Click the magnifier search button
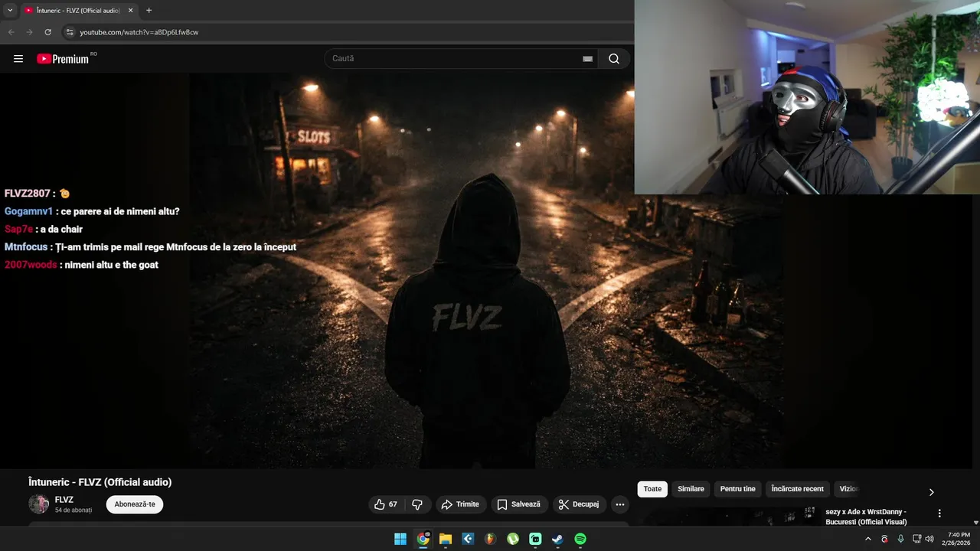980x551 pixels. 614,59
